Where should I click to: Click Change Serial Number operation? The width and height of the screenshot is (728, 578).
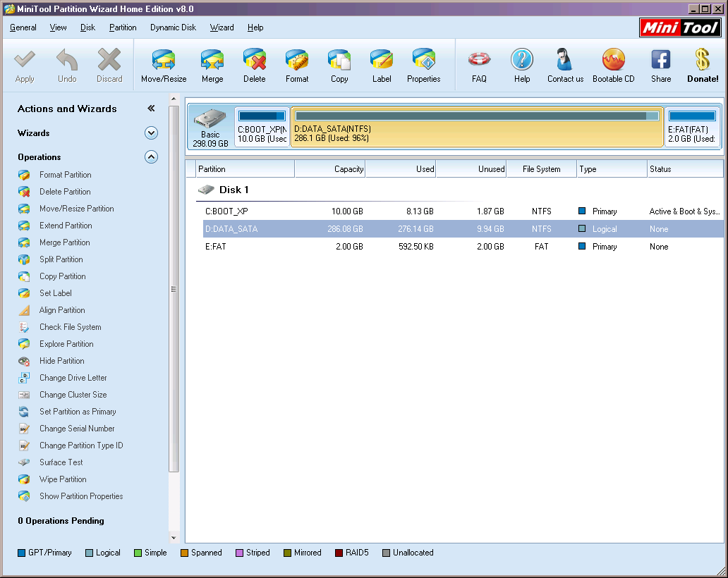[77, 429]
